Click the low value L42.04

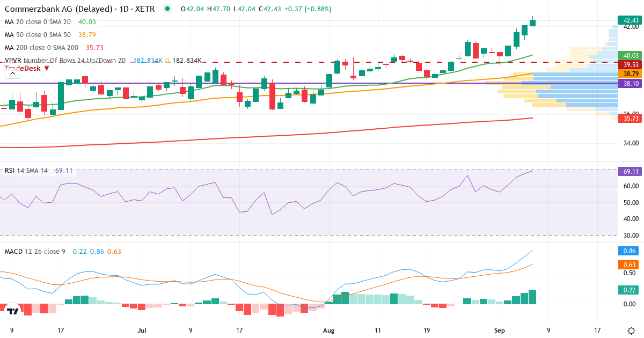tap(243, 9)
